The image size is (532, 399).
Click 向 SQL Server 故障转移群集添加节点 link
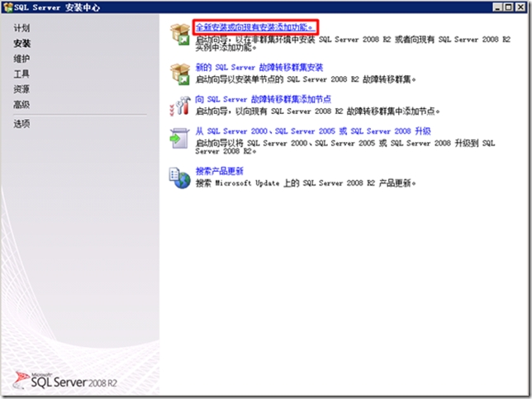[264, 99]
